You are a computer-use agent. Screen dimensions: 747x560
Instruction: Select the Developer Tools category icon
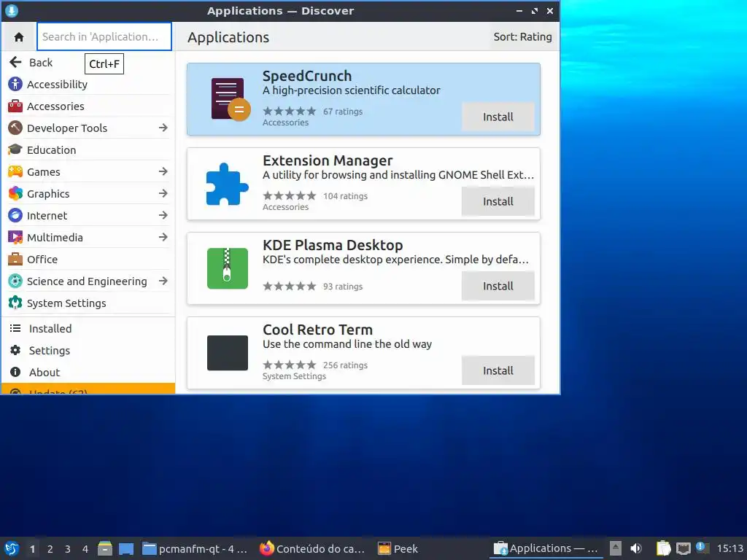[15, 128]
